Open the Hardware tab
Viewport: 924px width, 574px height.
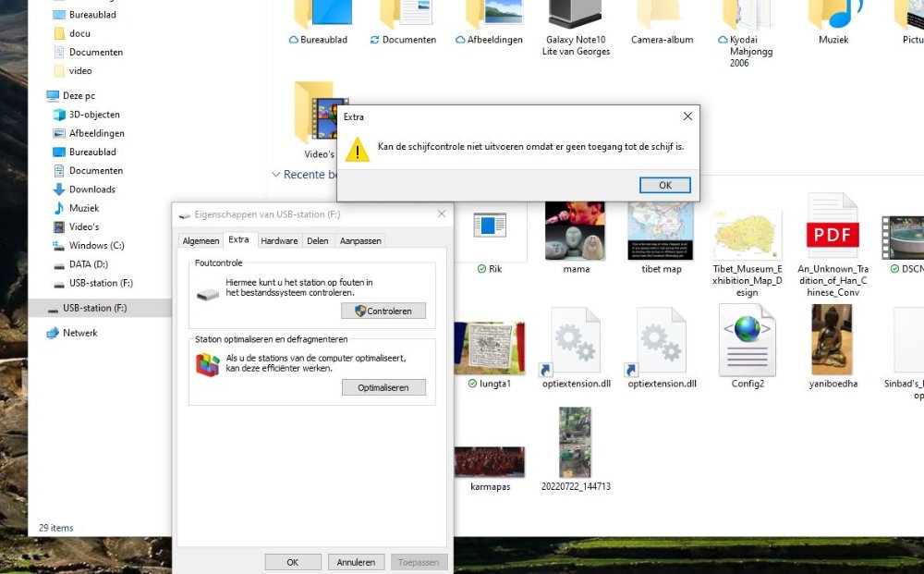pyautogui.click(x=279, y=241)
